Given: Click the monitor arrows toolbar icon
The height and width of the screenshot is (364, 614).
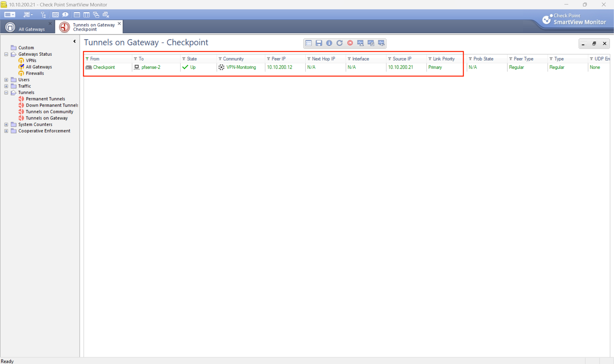Looking at the screenshot, I should (381, 43).
